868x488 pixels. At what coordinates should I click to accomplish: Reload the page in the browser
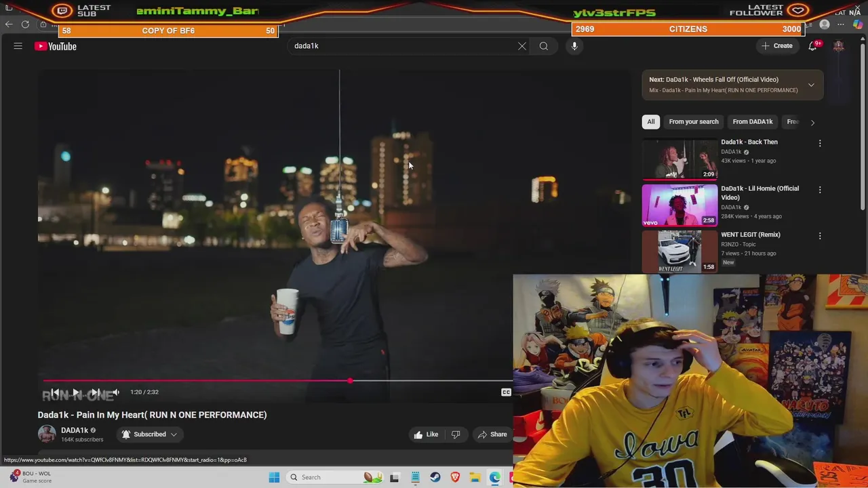coord(25,24)
